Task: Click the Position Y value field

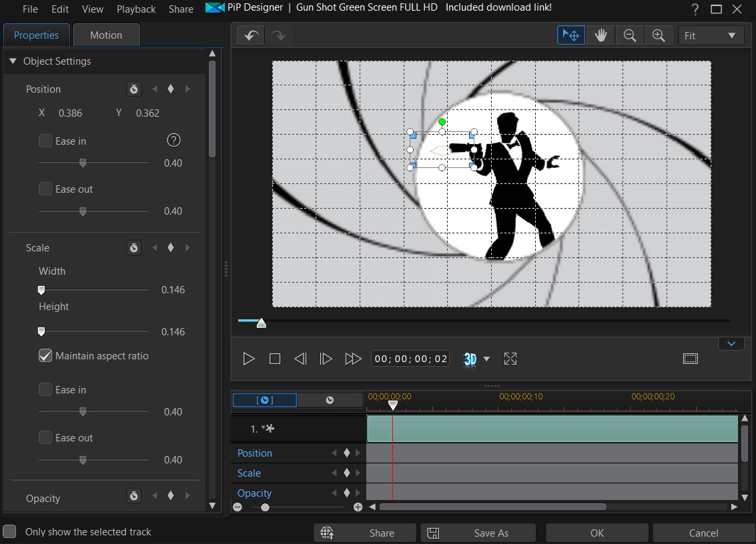Action: pos(147,113)
